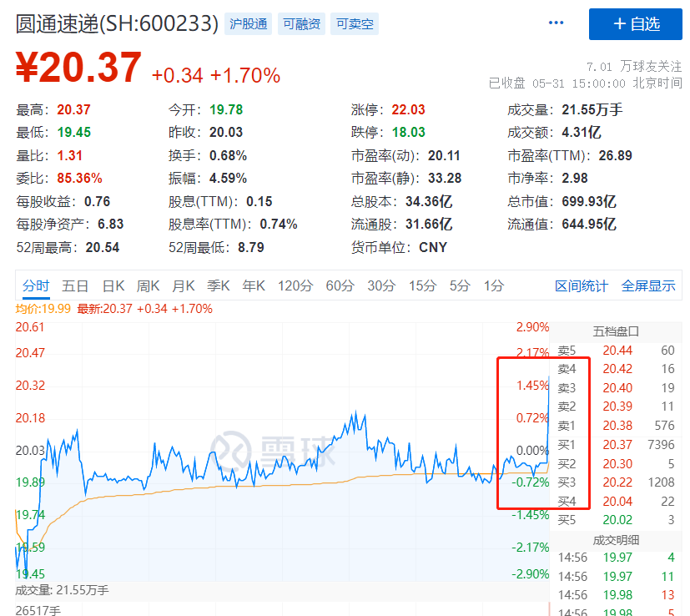The image size is (690, 616).
Task: Click the 成交量 value 21.55万手
Action: tap(592, 109)
